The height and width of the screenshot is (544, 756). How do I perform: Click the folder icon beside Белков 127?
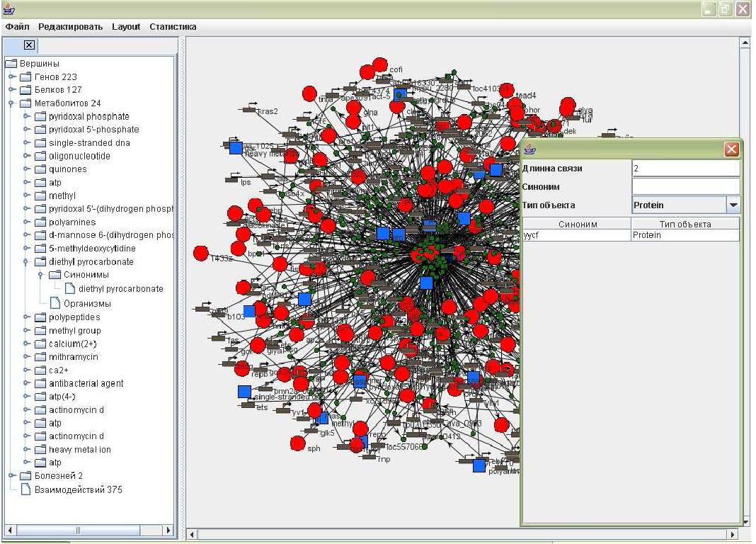(25, 90)
